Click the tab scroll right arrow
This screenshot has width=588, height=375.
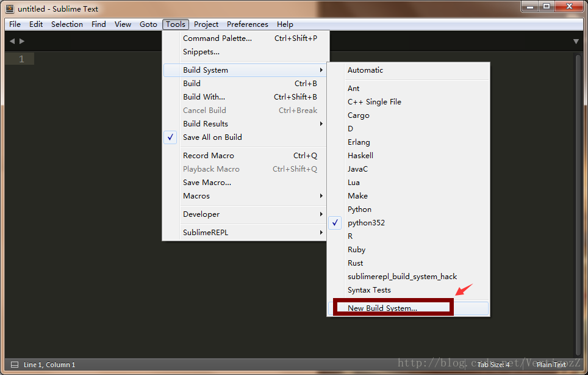click(x=22, y=41)
